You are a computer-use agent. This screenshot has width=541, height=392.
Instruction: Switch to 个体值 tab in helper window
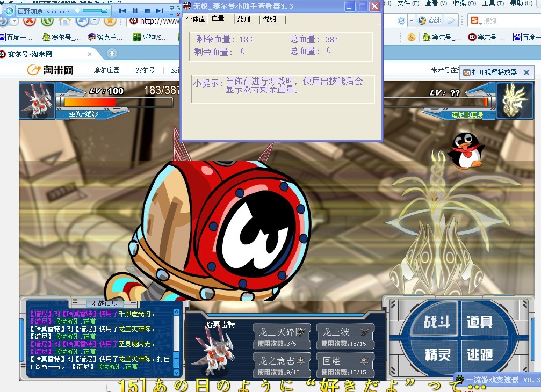(195, 19)
